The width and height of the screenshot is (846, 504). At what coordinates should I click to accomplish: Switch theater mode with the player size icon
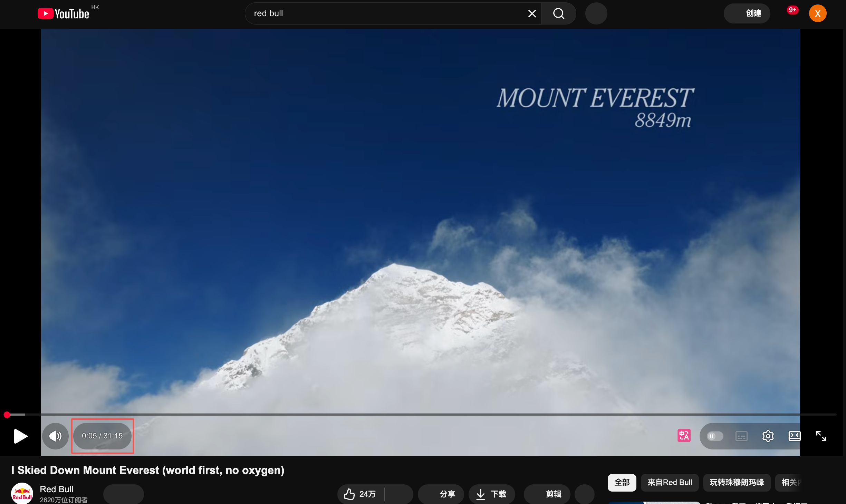click(x=794, y=436)
